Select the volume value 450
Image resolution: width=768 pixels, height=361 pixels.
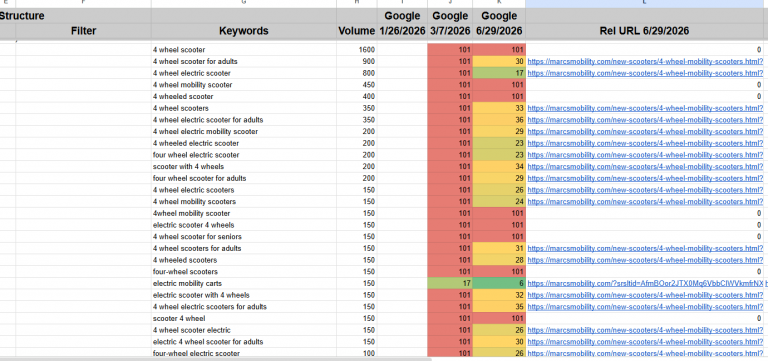(357, 85)
